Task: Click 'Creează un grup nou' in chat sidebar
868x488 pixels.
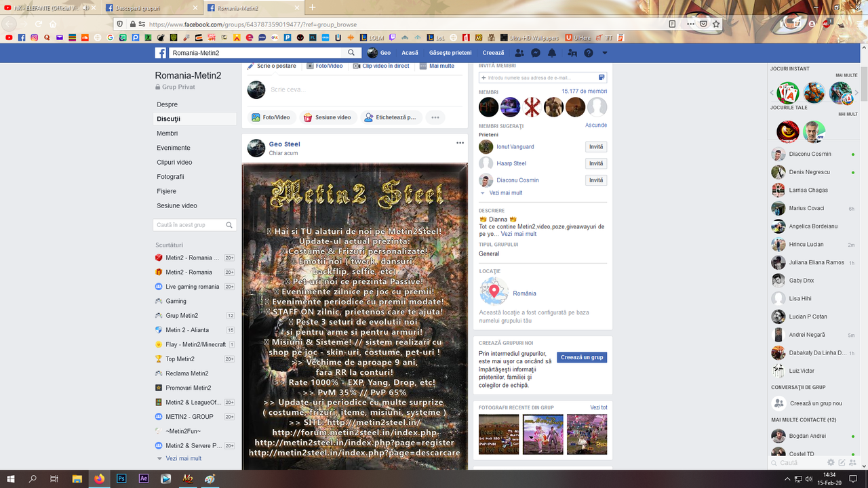Action: pyautogui.click(x=816, y=403)
